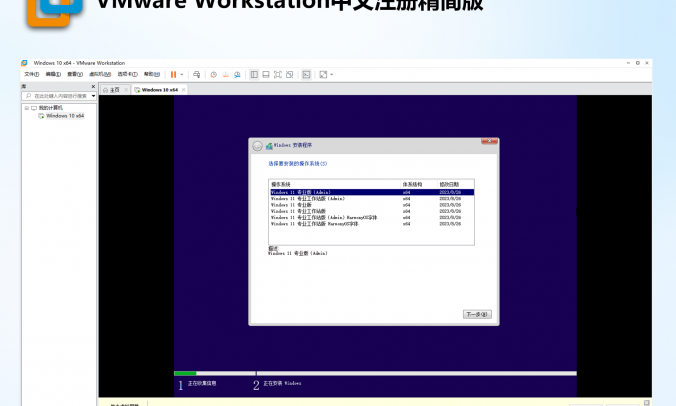Open the power options arrow beside pause
Screen dimensions: 676x406
182,75
